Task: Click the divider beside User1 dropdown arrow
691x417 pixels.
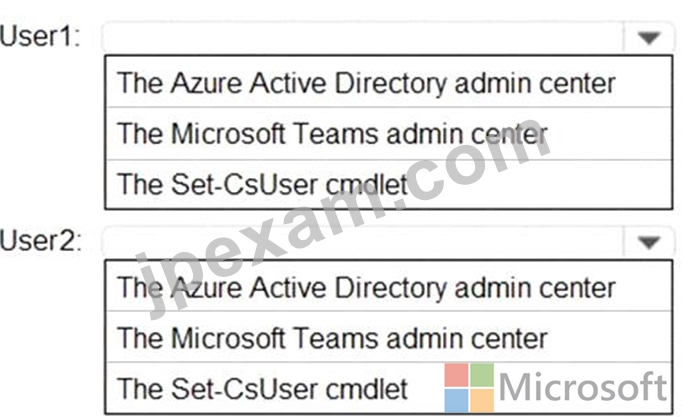Action: [624, 37]
